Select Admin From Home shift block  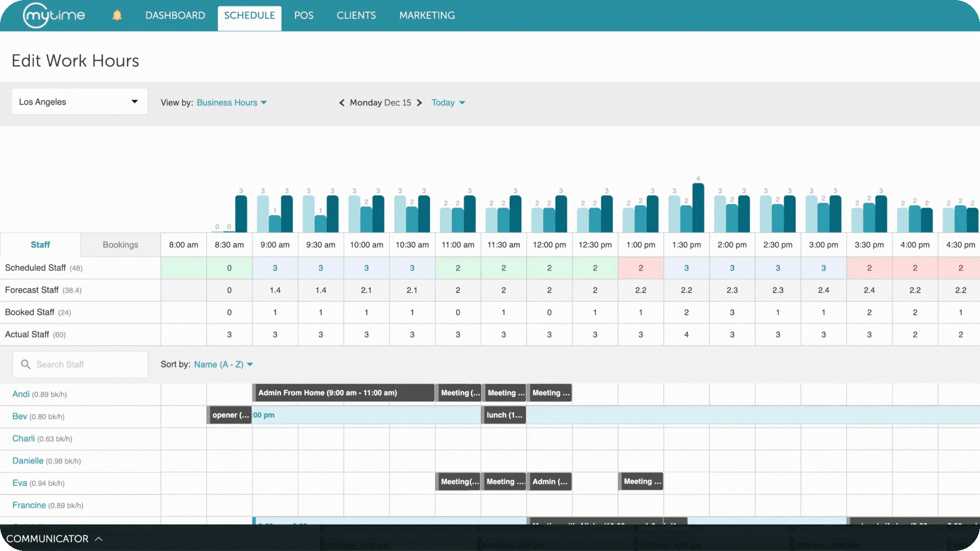tap(343, 393)
